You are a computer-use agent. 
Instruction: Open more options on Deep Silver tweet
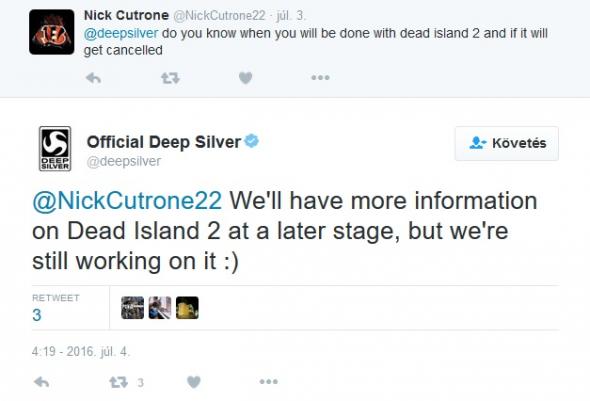coord(269,382)
